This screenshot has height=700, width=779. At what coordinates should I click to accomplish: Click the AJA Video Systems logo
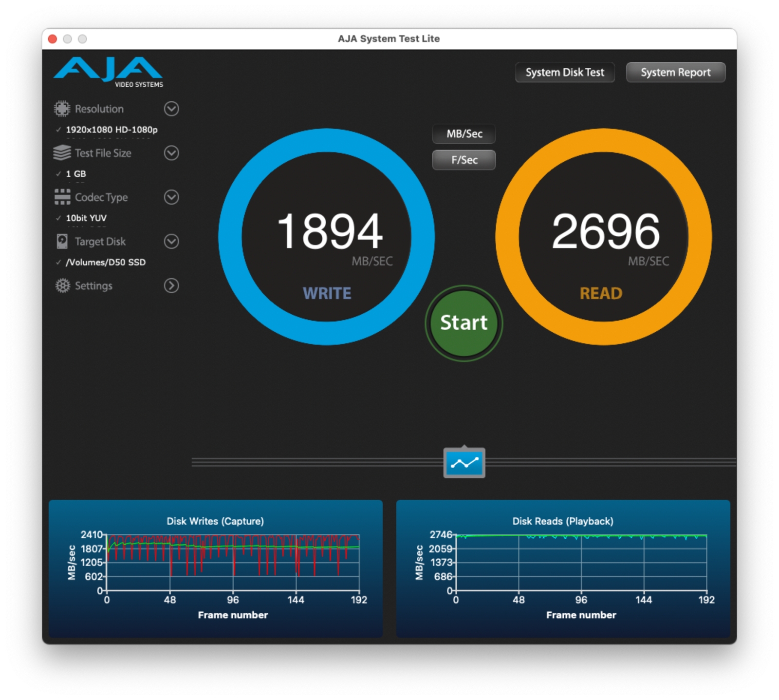(x=108, y=72)
